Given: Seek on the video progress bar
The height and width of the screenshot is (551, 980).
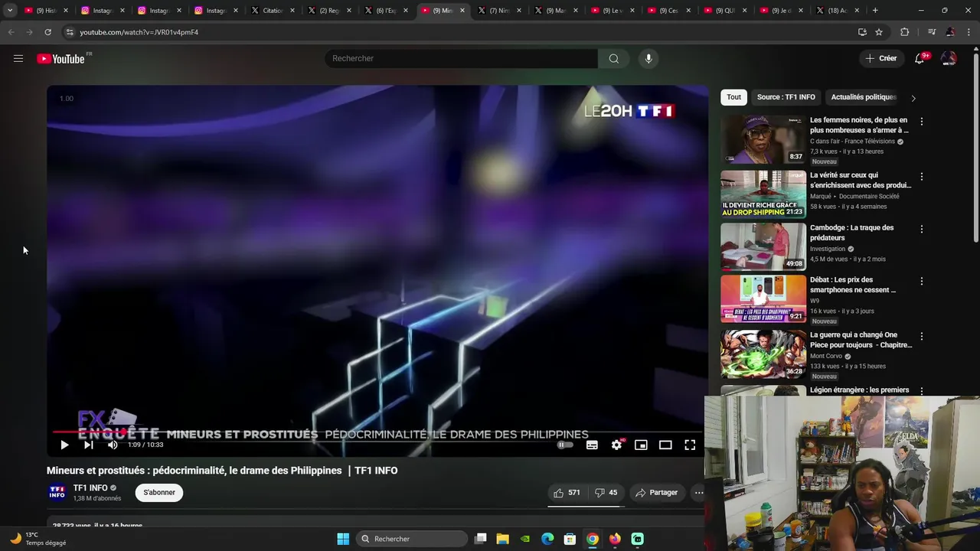Looking at the screenshot, I should pos(377,432).
